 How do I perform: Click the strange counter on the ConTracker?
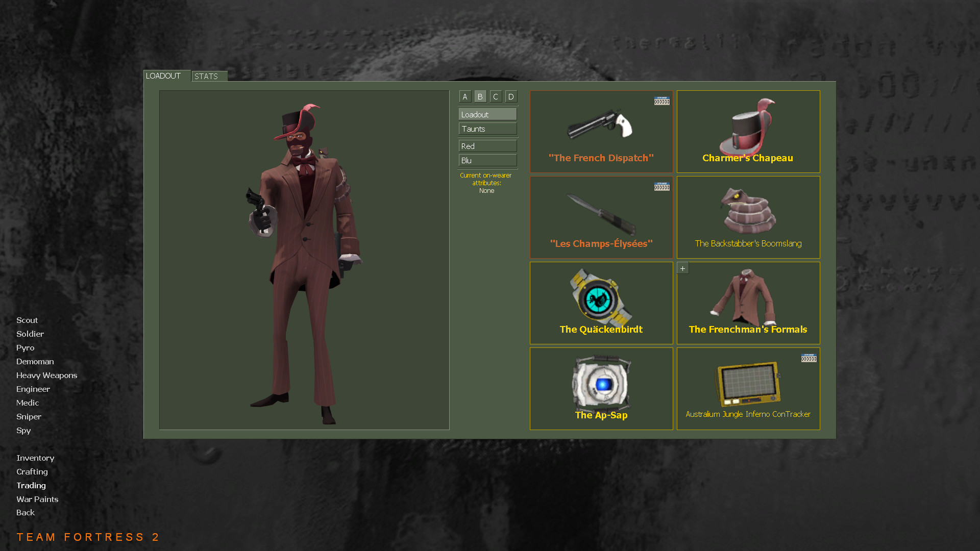pos(808,359)
